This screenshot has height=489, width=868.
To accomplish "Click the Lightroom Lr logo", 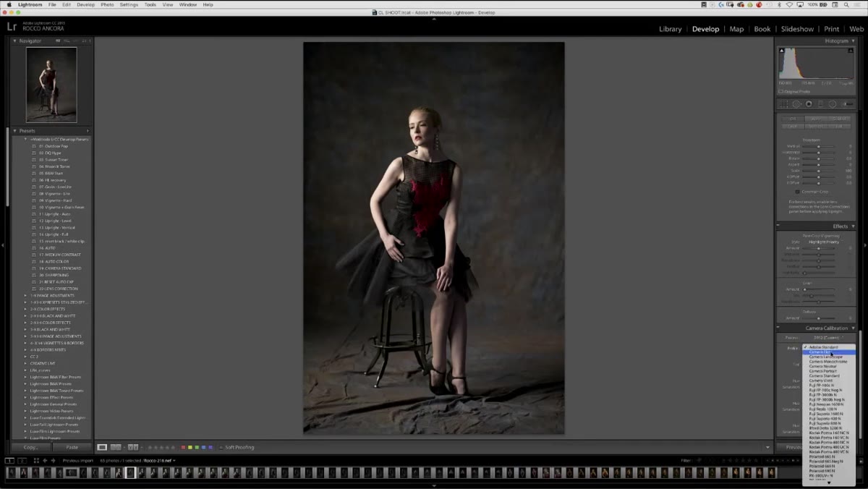I will click(12, 27).
